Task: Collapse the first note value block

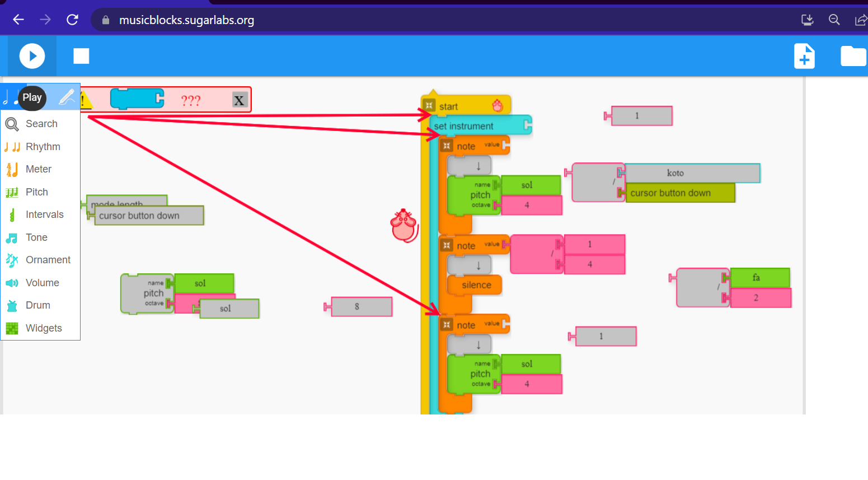Action: point(446,146)
